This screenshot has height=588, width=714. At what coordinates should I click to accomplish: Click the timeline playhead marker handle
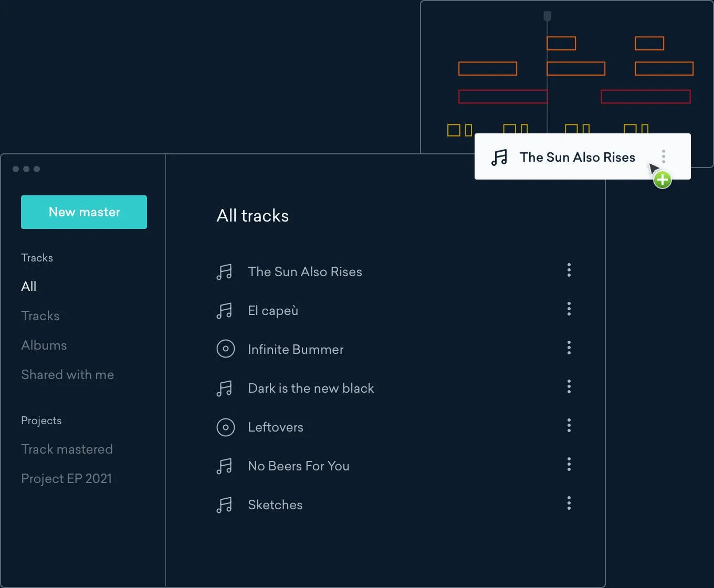547,16
